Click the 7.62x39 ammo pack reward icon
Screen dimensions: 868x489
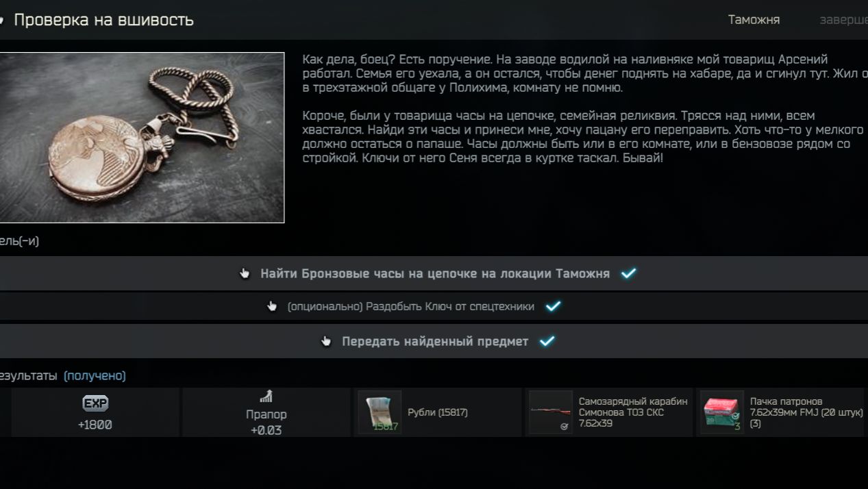coord(721,412)
